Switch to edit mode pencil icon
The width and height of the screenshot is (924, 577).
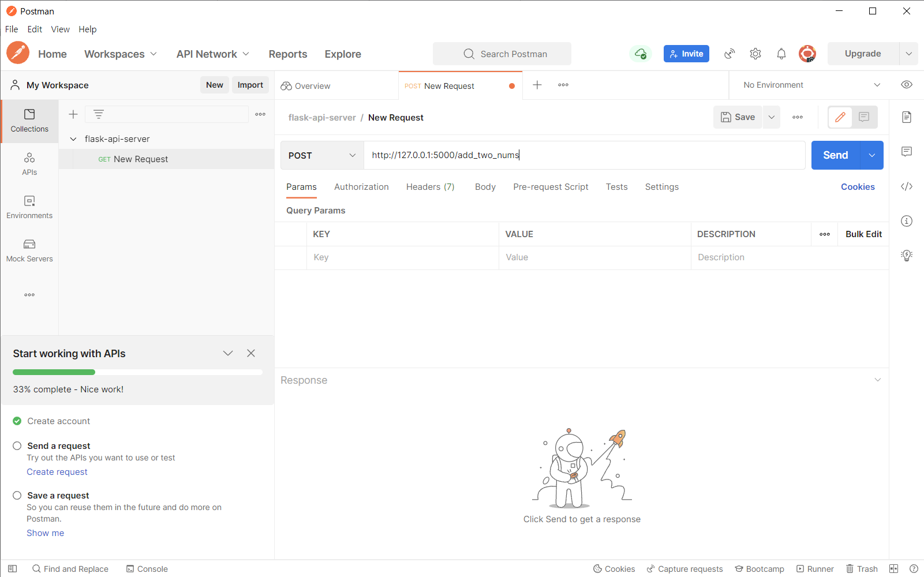coord(840,117)
